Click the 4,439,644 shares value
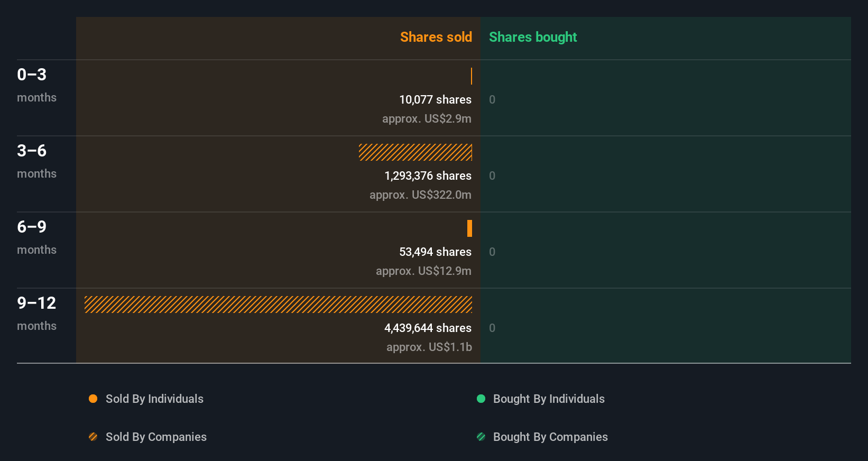This screenshot has width=868, height=461. click(428, 328)
